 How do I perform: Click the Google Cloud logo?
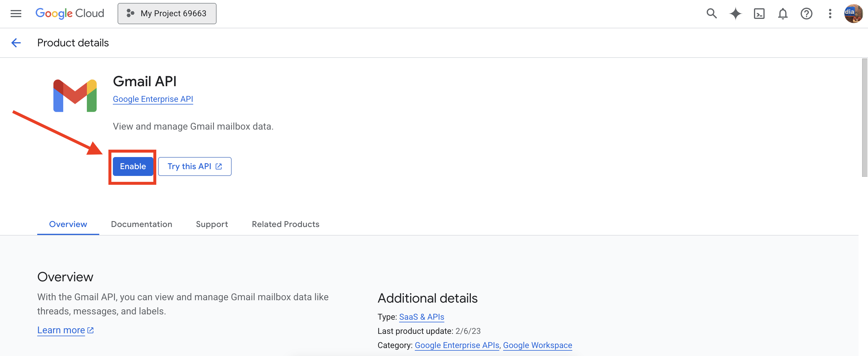(x=70, y=14)
